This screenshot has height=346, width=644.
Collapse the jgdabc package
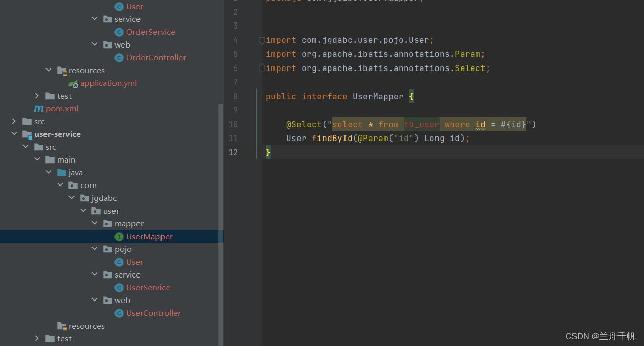[72, 198]
